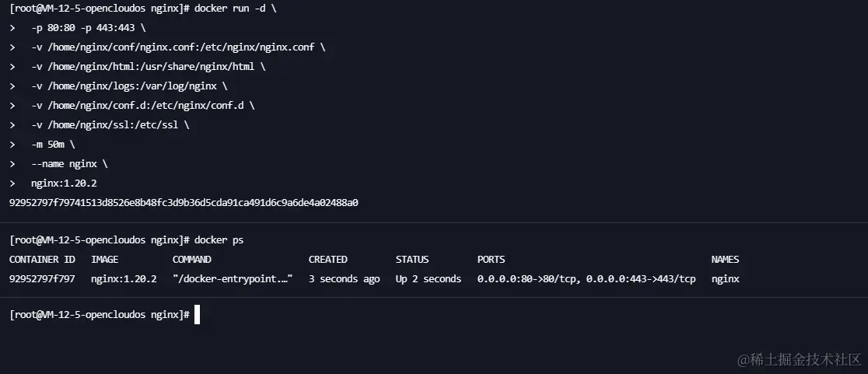Click the 'COMMAND' column header

pyautogui.click(x=191, y=260)
